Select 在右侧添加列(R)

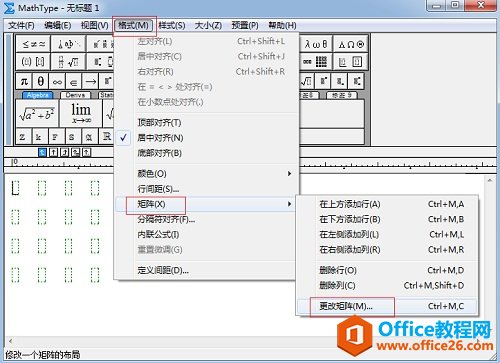[x=387, y=250]
